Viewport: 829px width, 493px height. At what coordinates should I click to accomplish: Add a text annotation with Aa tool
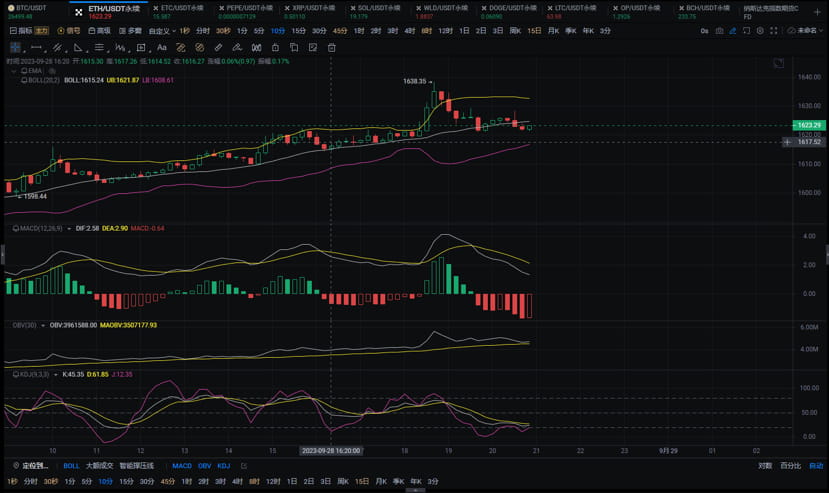coord(162,48)
